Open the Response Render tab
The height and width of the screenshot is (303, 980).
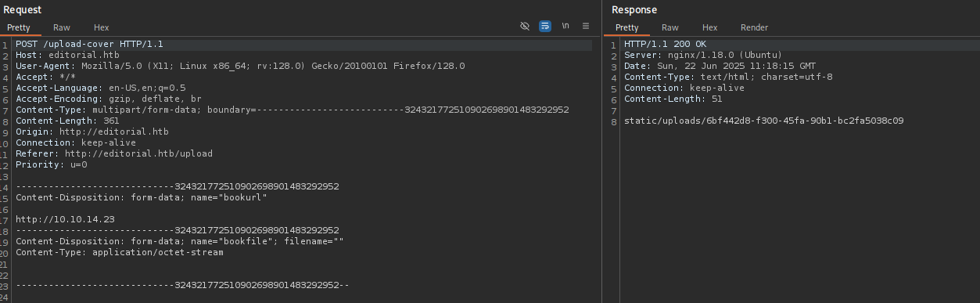(755, 27)
